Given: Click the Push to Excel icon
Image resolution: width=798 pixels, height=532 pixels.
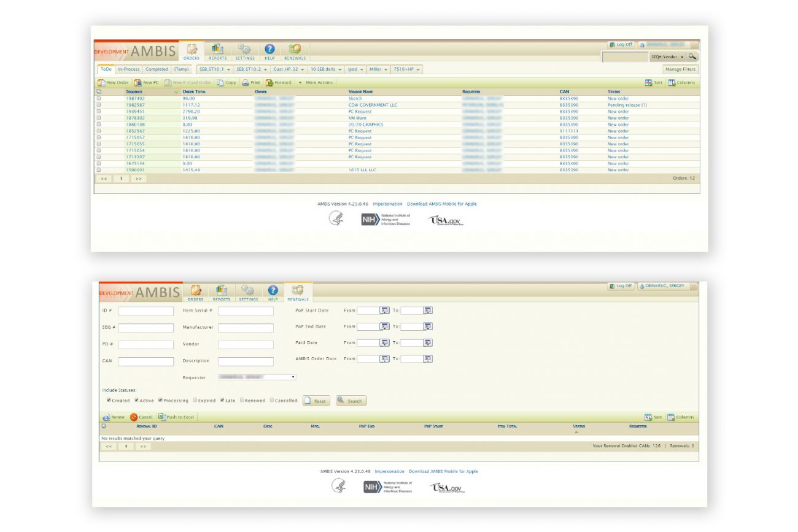Looking at the screenshot, I should (x=161, y=417).
